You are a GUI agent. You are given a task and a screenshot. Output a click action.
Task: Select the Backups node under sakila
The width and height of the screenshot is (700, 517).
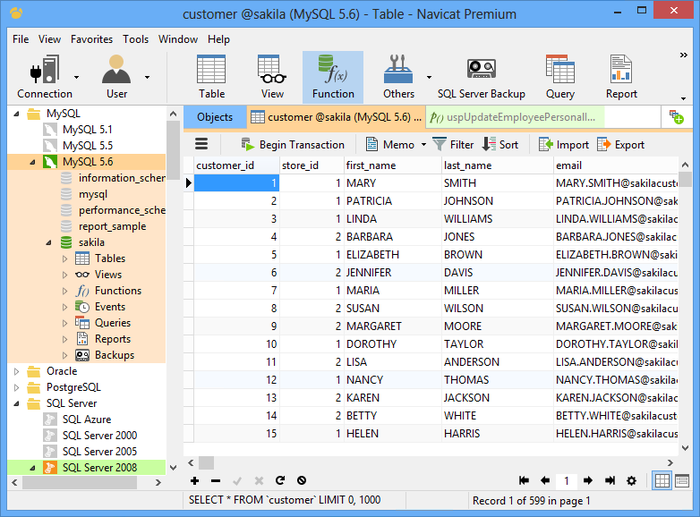tap(114, 355)
